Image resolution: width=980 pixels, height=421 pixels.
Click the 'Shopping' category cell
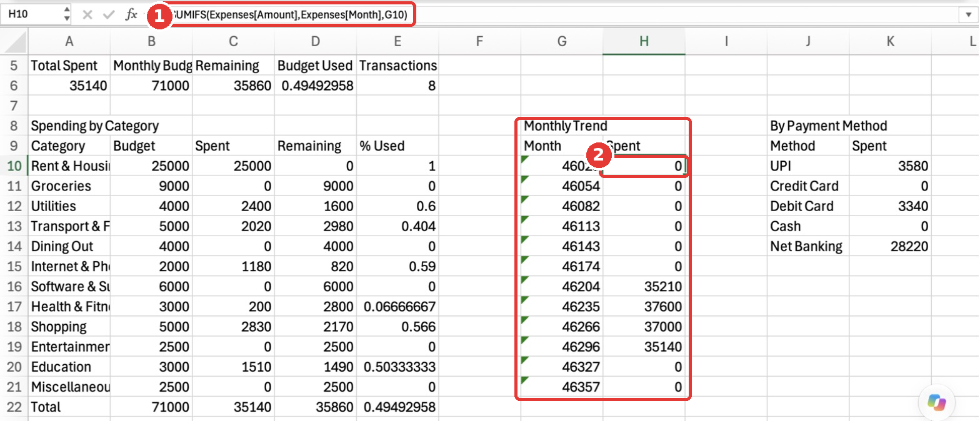69,326
